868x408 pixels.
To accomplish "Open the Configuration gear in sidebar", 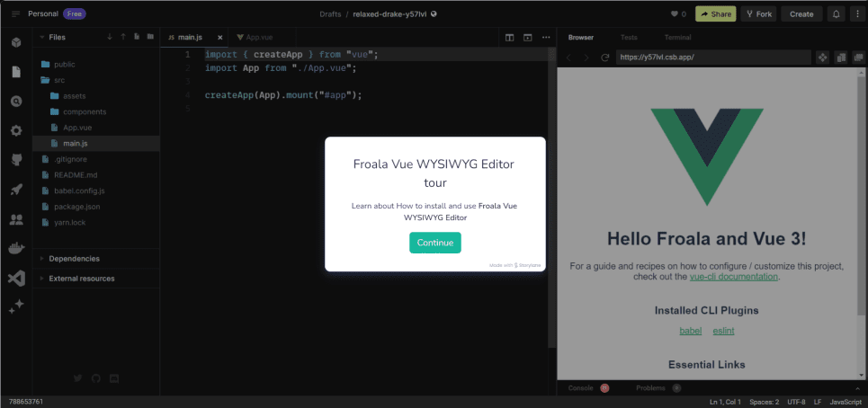I will tap(16, 131).
